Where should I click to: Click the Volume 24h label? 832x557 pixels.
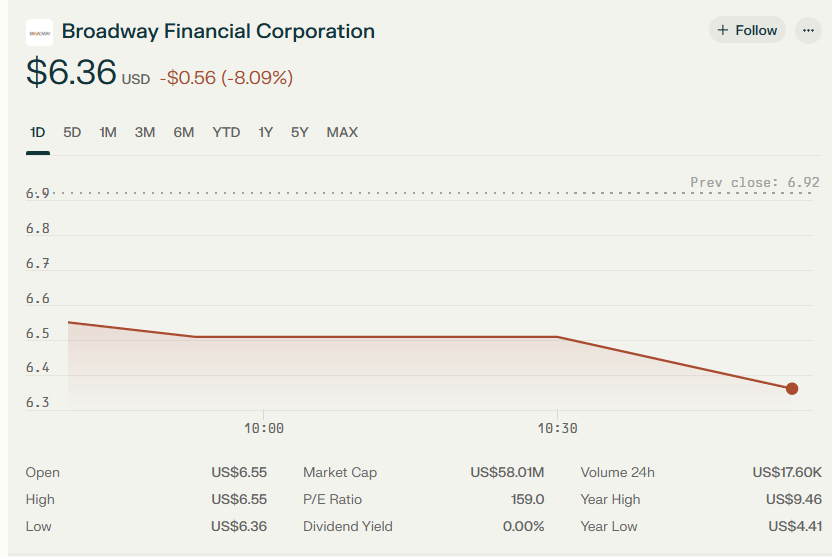point(618,472)
